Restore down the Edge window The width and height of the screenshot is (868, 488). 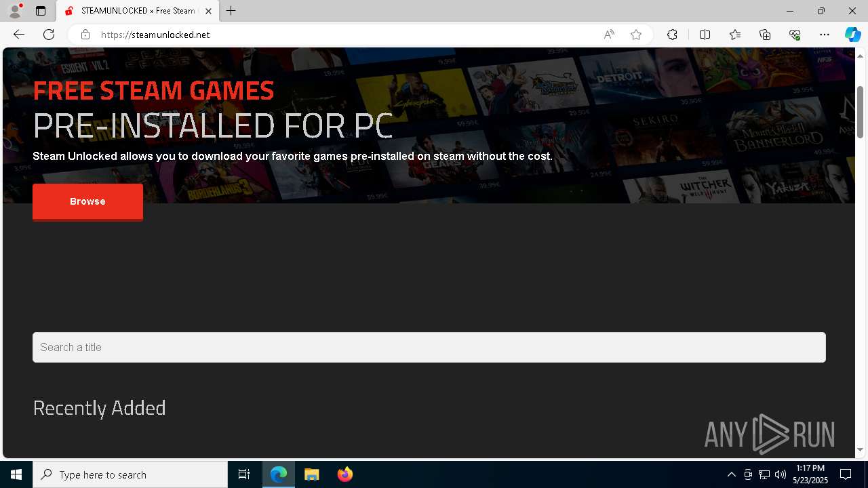pos(821,11)
